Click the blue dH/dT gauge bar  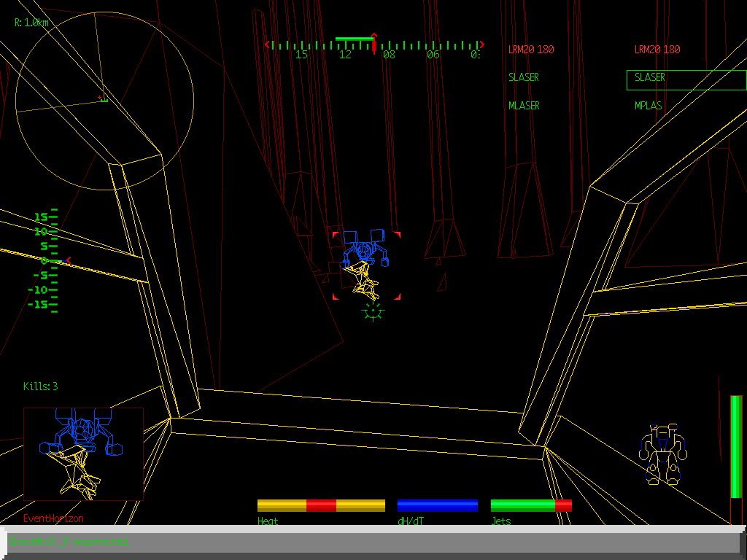point(438,505)
